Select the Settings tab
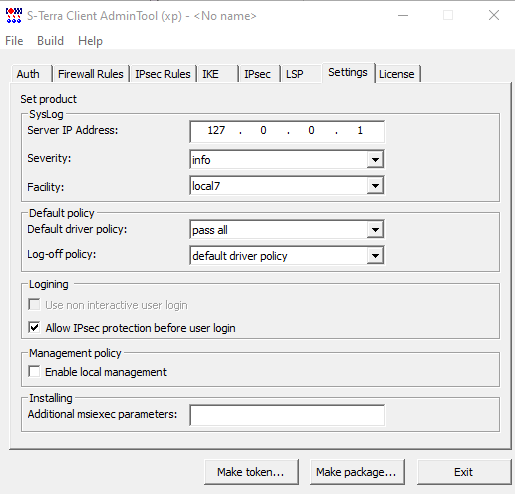 point(348,72)
